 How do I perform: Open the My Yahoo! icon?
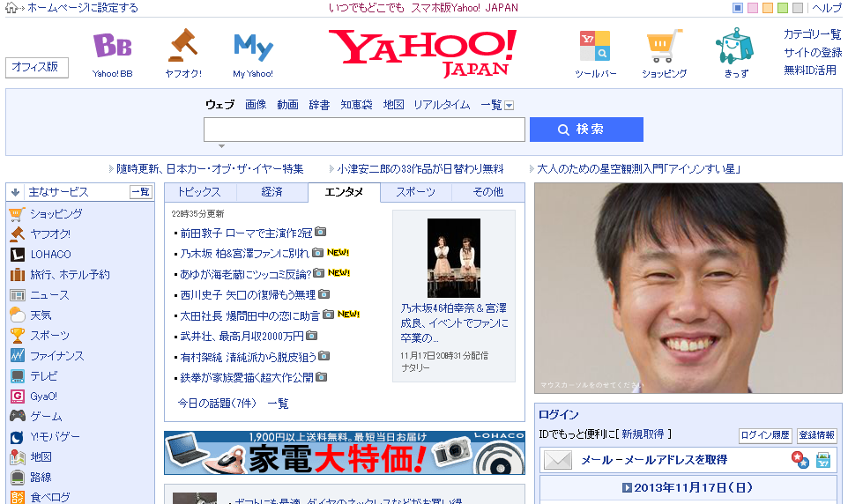(x=253, y=47)
